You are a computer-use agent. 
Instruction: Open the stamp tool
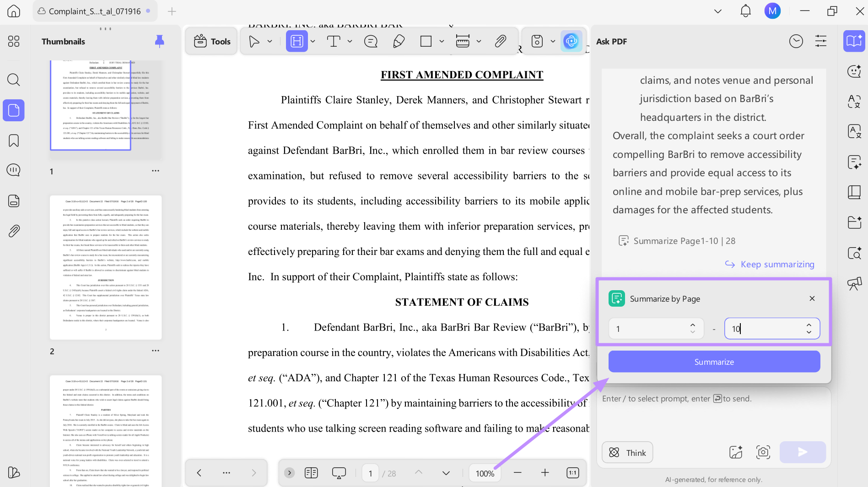coord(537,41)
